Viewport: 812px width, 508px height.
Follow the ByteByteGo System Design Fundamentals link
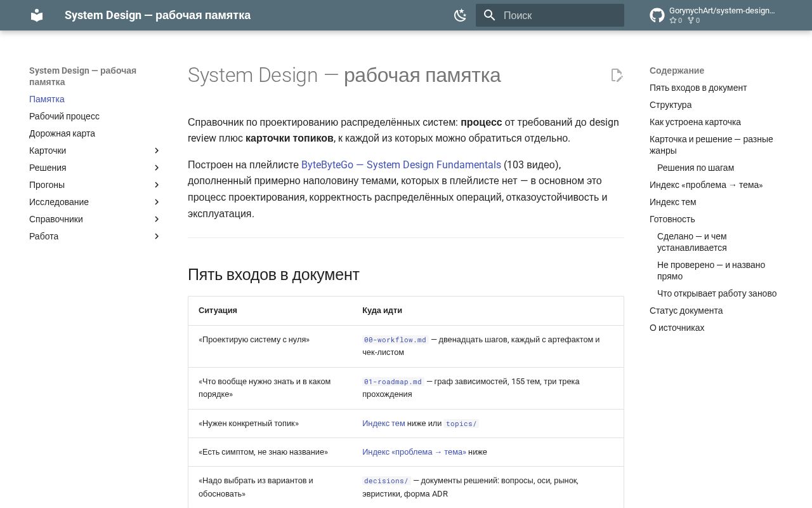point(401,164)
